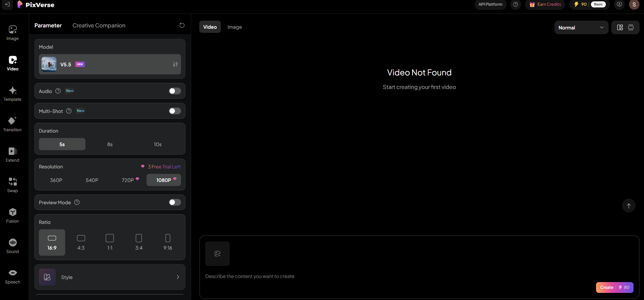The height and width of the screenshot is (300, 644).
Task: Open the V5.5 model selector
Action: (110, 64)
